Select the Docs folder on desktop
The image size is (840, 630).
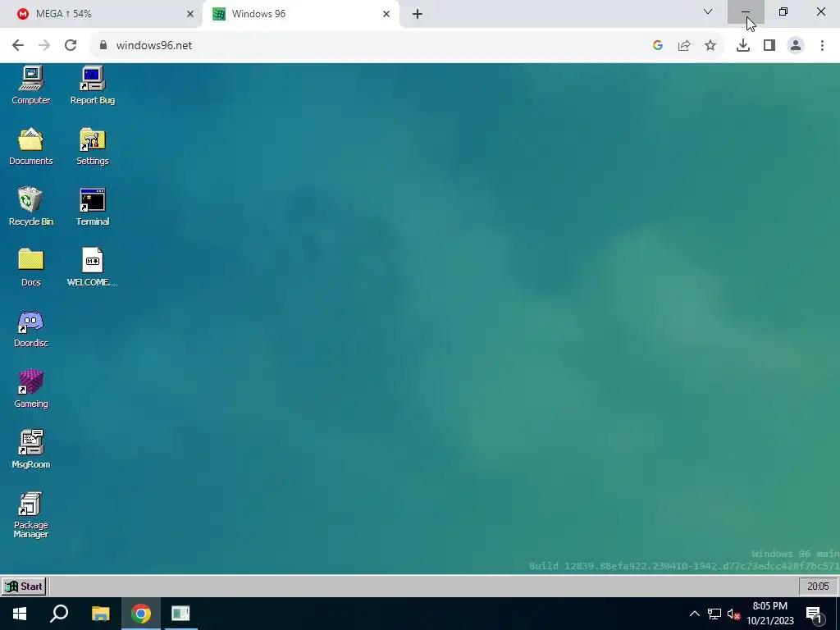pos(31,267)
